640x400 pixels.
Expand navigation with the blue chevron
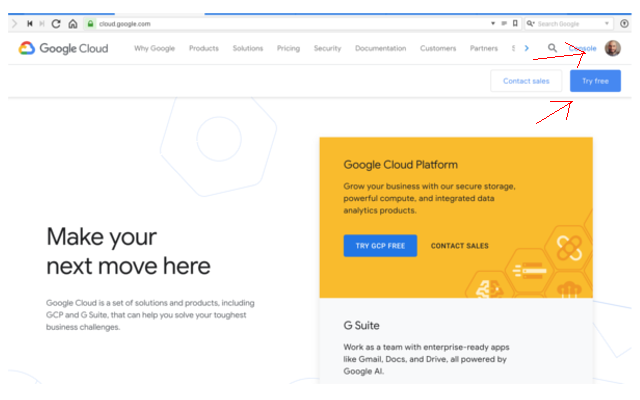pyautogui.click(x=527, y=48)
